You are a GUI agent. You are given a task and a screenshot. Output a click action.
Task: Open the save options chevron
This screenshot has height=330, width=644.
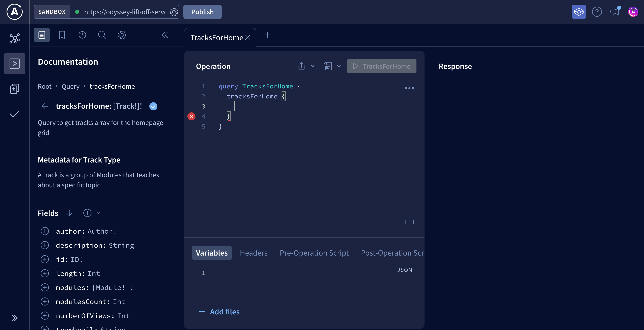pos(339,66)
